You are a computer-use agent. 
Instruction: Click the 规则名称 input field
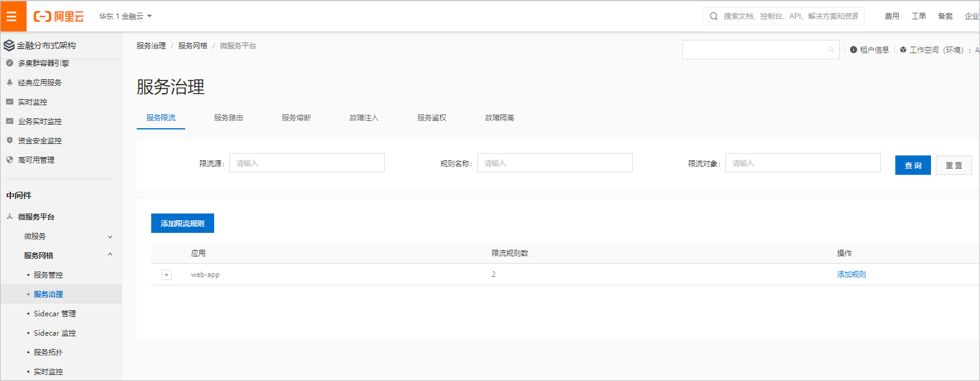555,163
